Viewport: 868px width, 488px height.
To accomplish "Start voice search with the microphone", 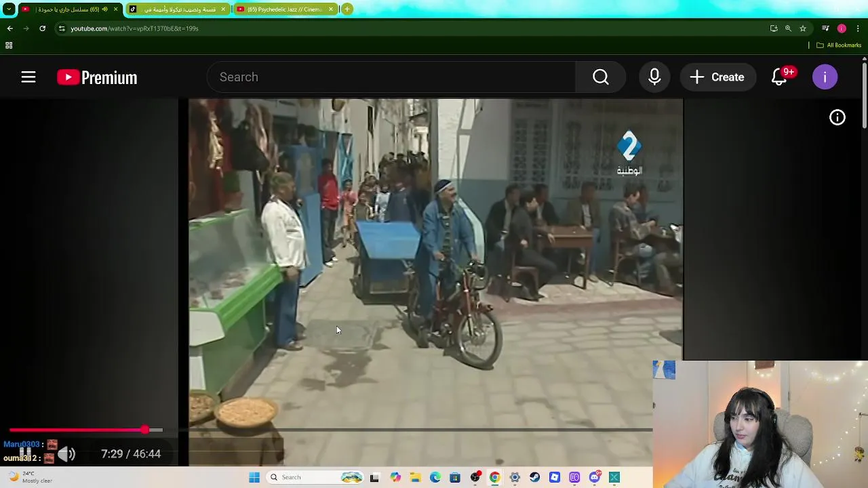I will (654, 77).
